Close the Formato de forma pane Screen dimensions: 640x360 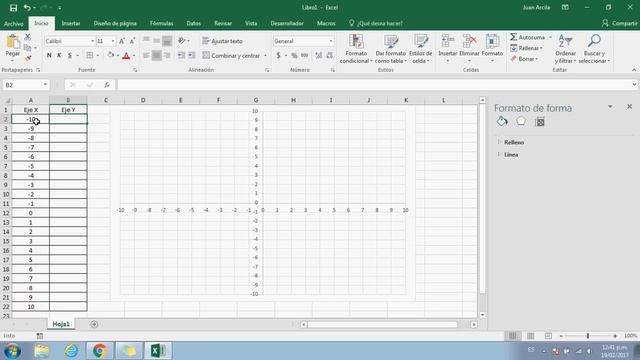click(x=629, y=107)
